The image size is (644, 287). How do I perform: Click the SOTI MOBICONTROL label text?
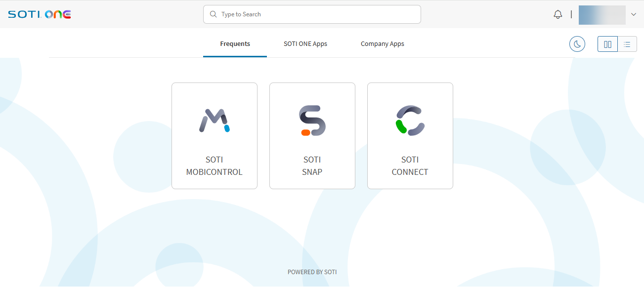click(215, 166)
